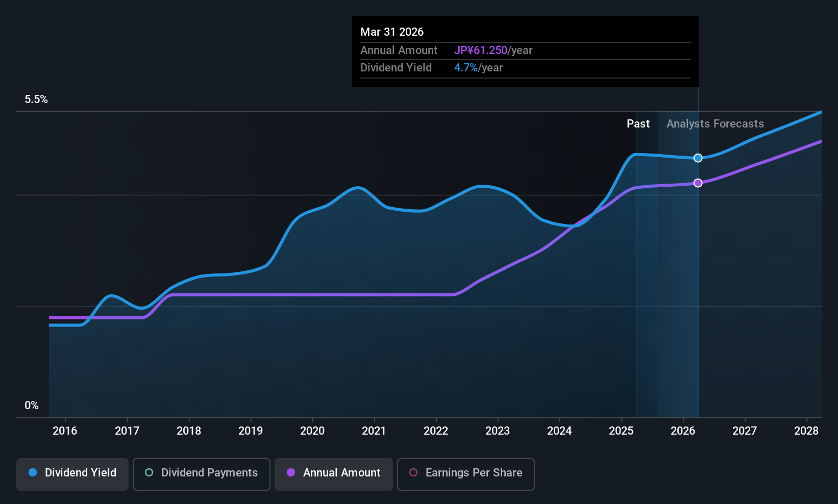This screenshot has width=838, height=504.
Task: Click the JP¥61.250 annual amount in tooltip
Action: tap(480, 51)
